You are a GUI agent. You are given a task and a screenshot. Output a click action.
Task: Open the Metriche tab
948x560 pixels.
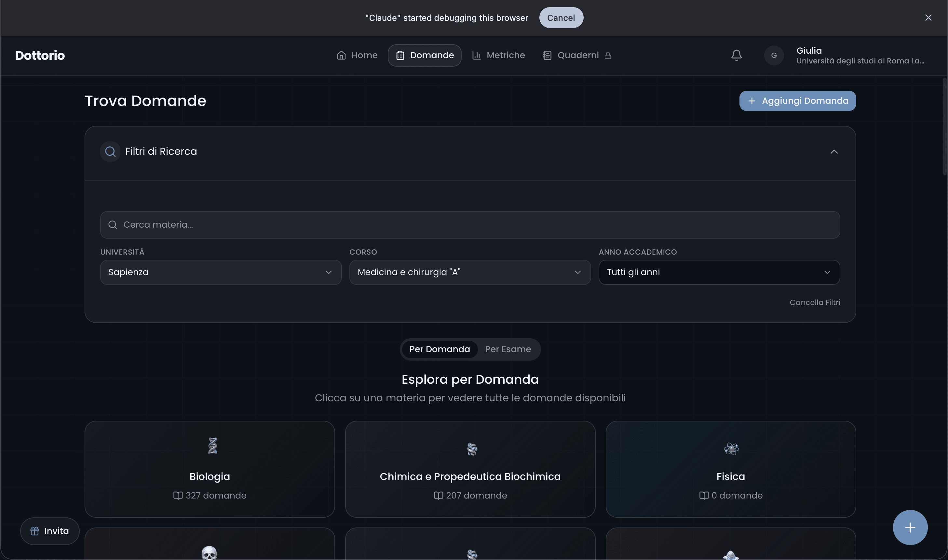(x=498, y=56)
